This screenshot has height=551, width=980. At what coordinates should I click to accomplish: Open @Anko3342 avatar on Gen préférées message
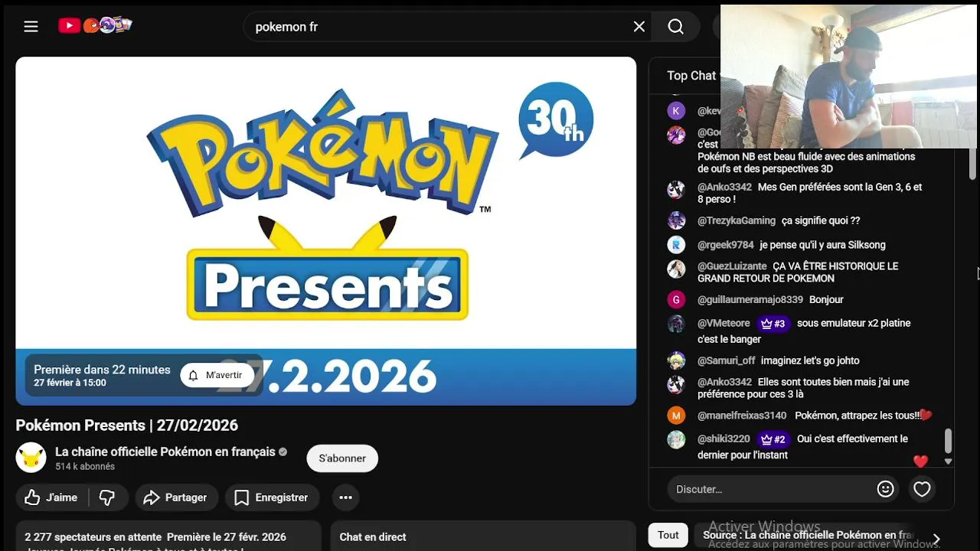[x=676, y=190]
